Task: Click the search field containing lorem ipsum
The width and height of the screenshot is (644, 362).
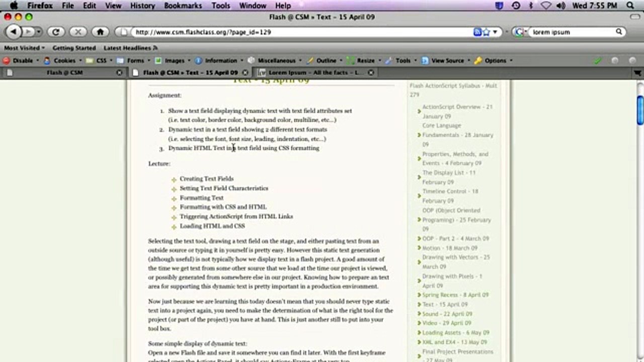Action: coord(573,32)
